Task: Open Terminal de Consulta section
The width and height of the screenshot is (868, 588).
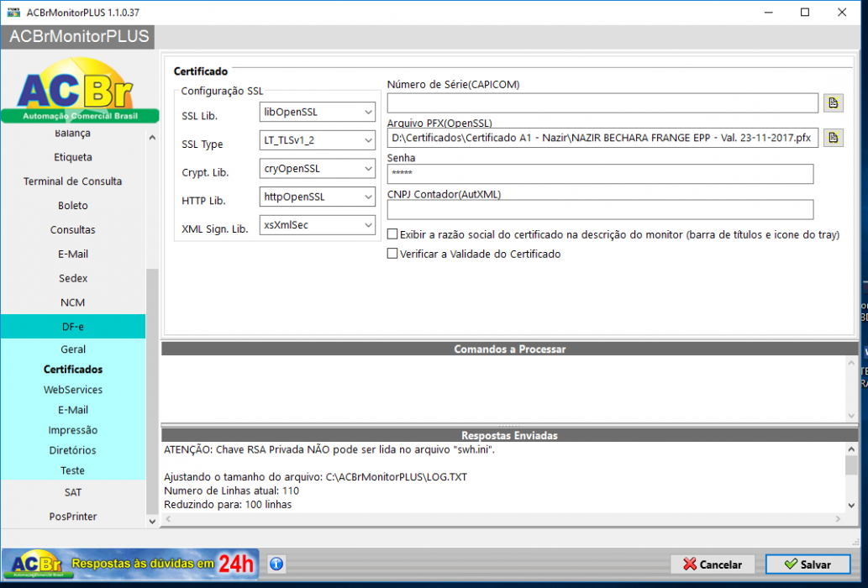Action: click(x=72, y=181)
